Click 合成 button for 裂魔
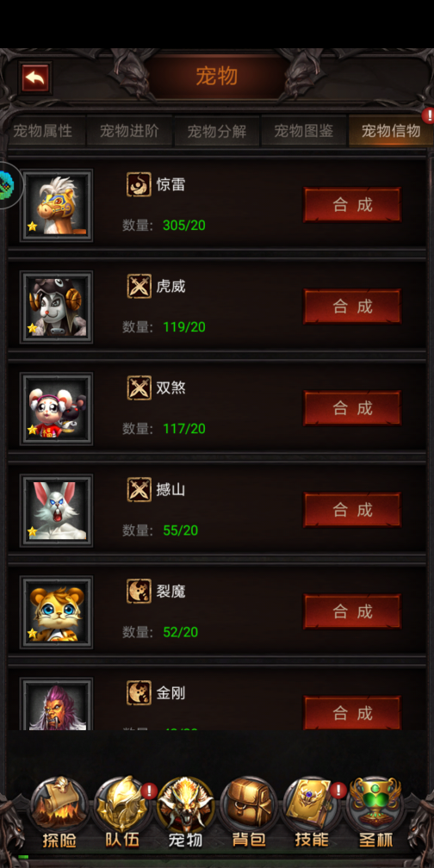The image size is (434, 868). (352, 611)
